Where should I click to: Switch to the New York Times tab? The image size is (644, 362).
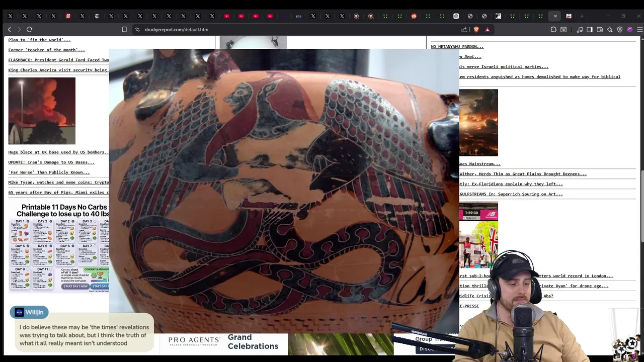(x=97, y=16)
